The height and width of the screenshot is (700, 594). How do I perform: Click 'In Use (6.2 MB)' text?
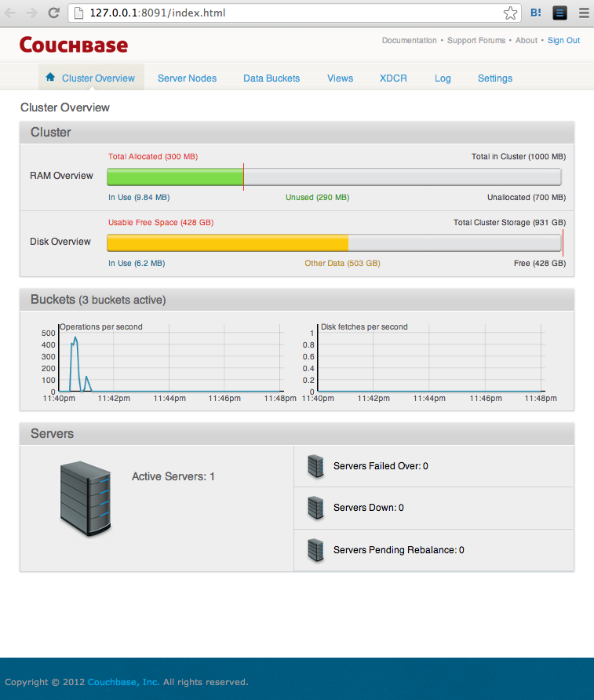pyautogui.click(x=137, y=264)
